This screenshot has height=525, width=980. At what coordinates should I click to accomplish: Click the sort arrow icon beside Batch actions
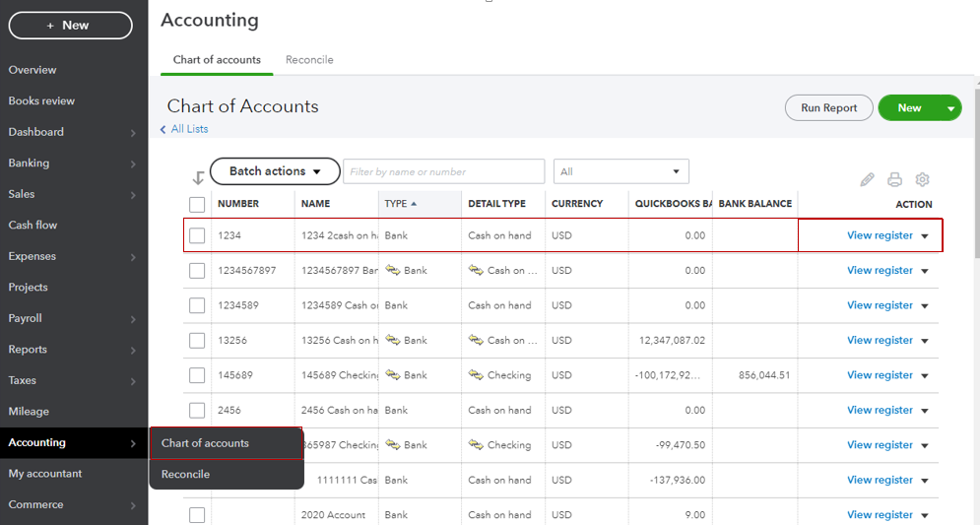(x=198, y=178)
